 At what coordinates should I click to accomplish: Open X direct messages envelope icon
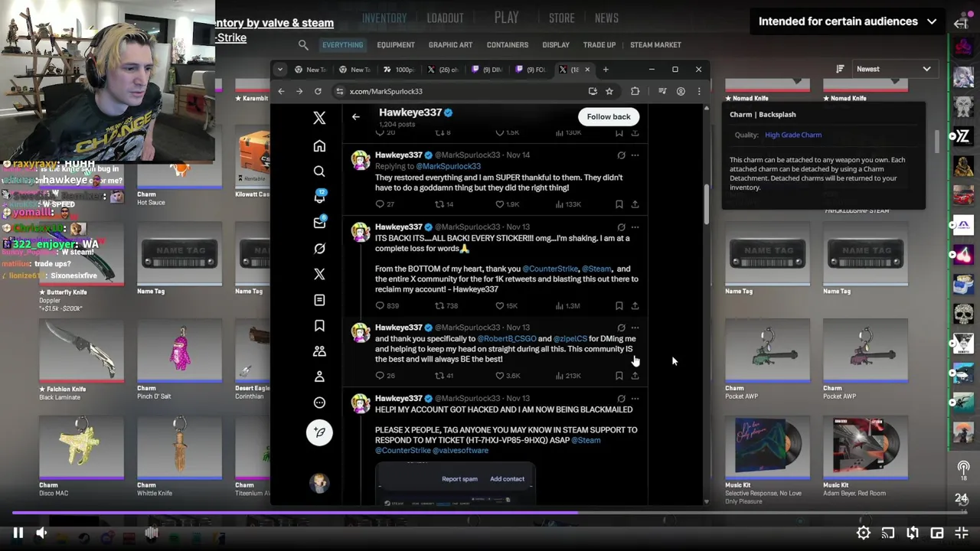click(x=319, y=223)
